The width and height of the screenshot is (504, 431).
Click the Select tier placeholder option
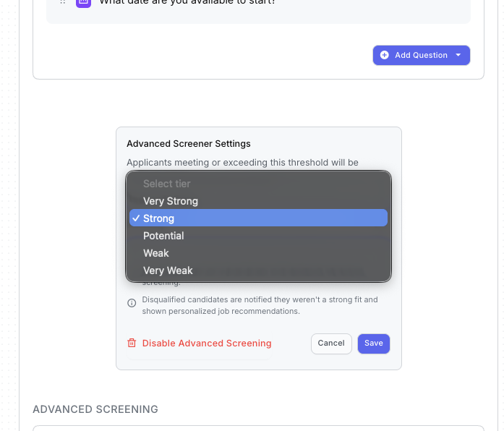click(167, 184)
